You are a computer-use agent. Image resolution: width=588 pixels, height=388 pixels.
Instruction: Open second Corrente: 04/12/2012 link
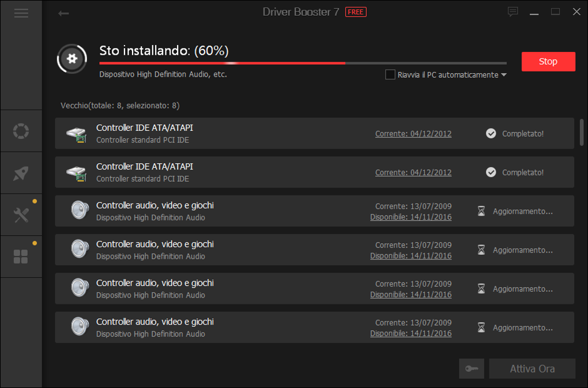click(413, 172)
